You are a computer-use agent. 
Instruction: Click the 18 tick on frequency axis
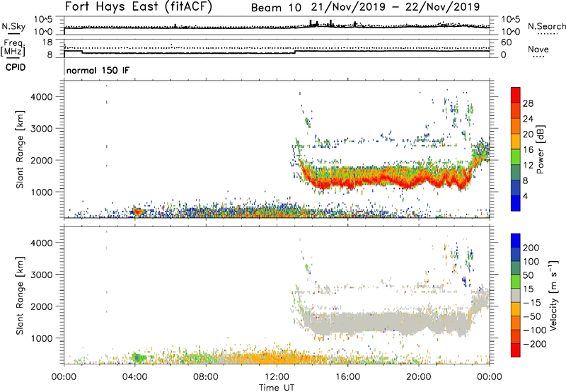[x=47, y=42]
